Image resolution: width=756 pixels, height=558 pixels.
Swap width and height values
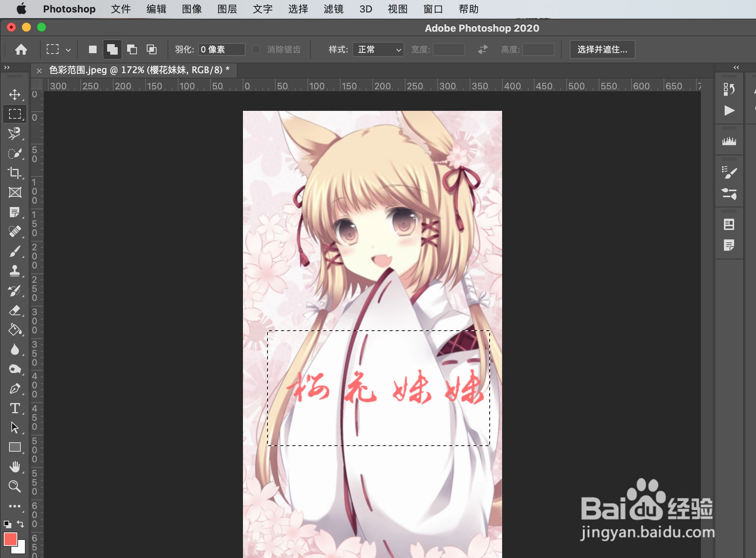pyautogui.click(x=482, y=49)
